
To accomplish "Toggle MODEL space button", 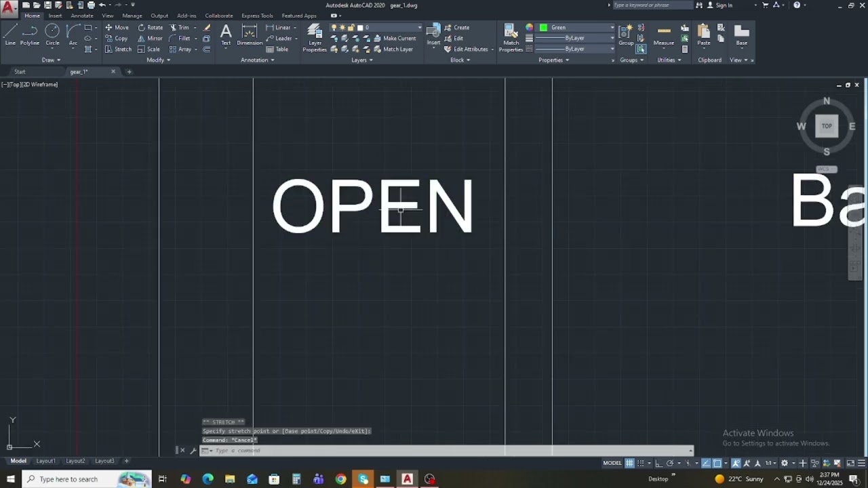I will pyautogui.click(x=612, y=463).
